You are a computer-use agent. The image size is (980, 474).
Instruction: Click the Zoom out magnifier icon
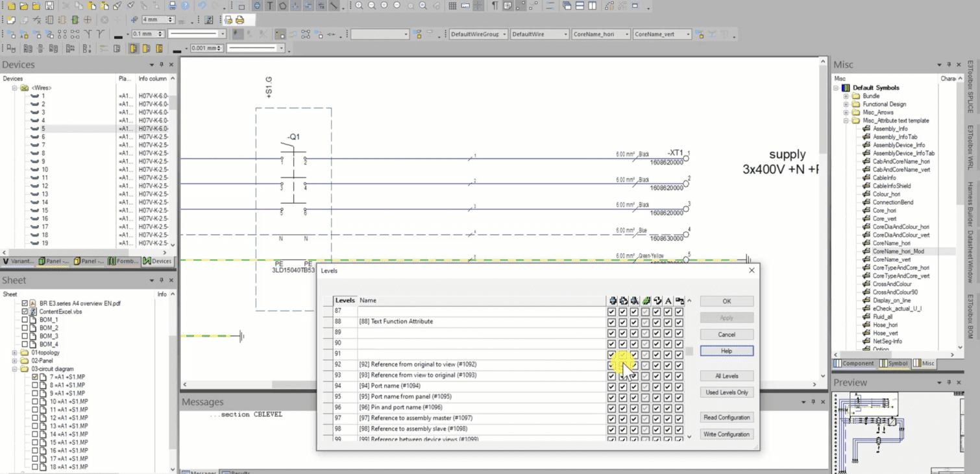click(x=372, y=5)
